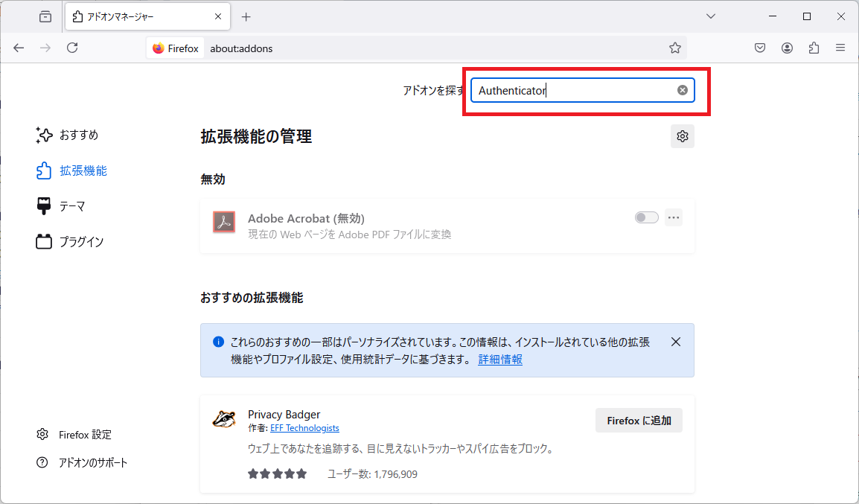This screenshot has height=504, width=859.
Task: Bookmark the page with the star icon
Action: pos(674,47)
